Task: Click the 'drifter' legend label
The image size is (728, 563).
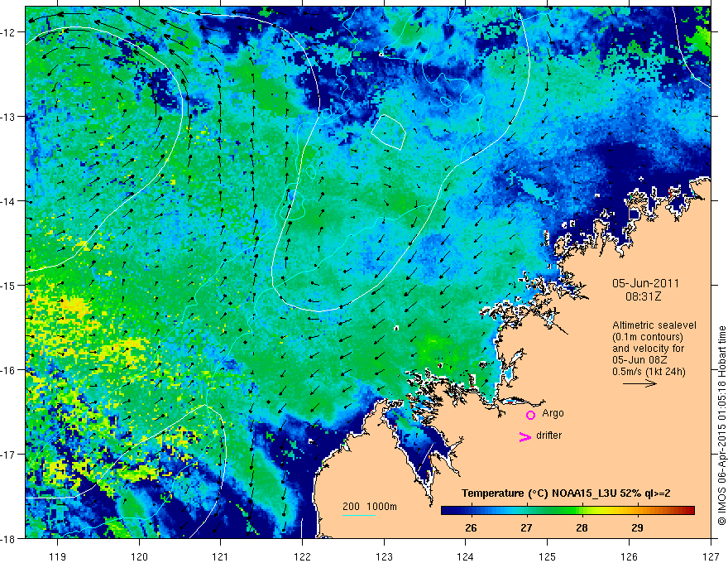Action: [548, 435]
